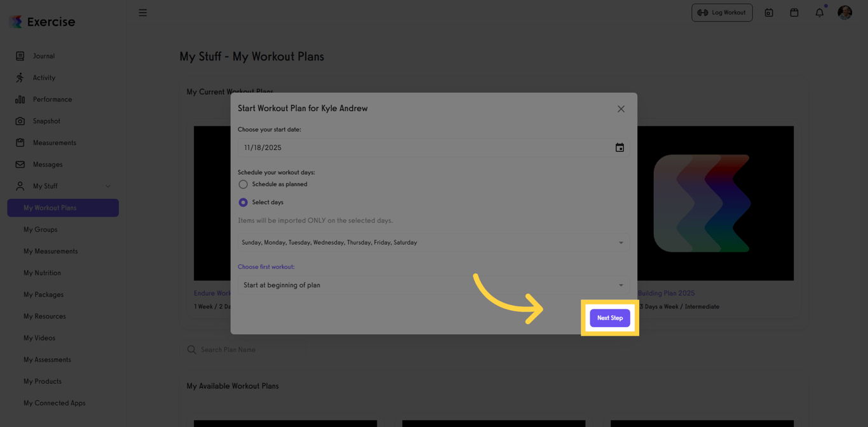Click the Journal sidebar icon
The height and width of the screenshot is (427, 868).
[x=20, y=56]
